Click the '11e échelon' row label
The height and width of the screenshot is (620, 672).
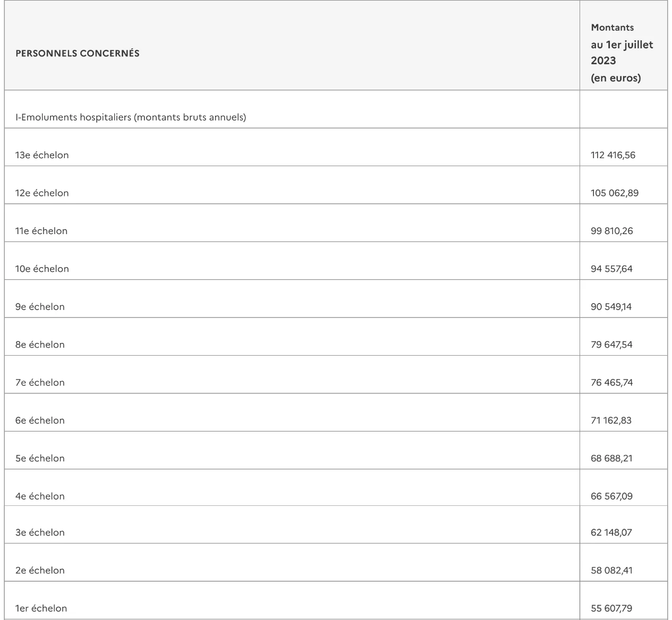41,231
